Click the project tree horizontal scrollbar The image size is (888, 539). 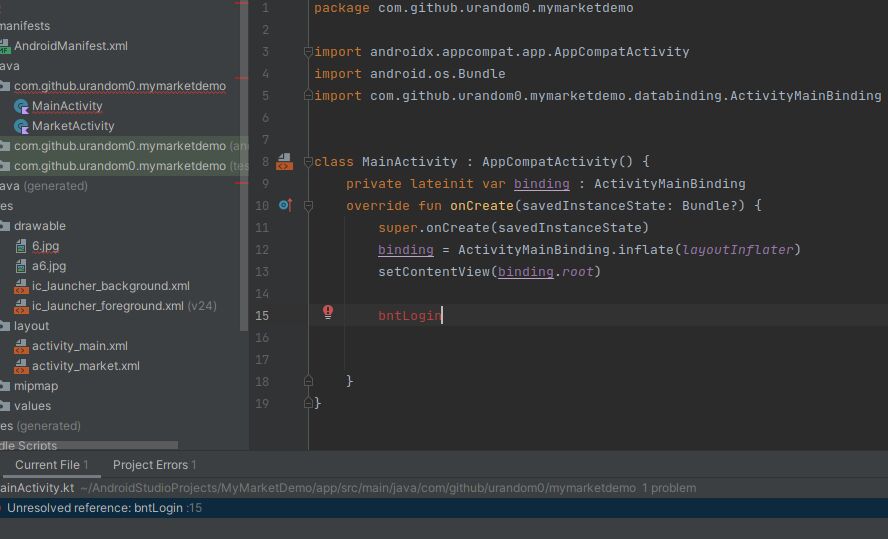[89, 446]
